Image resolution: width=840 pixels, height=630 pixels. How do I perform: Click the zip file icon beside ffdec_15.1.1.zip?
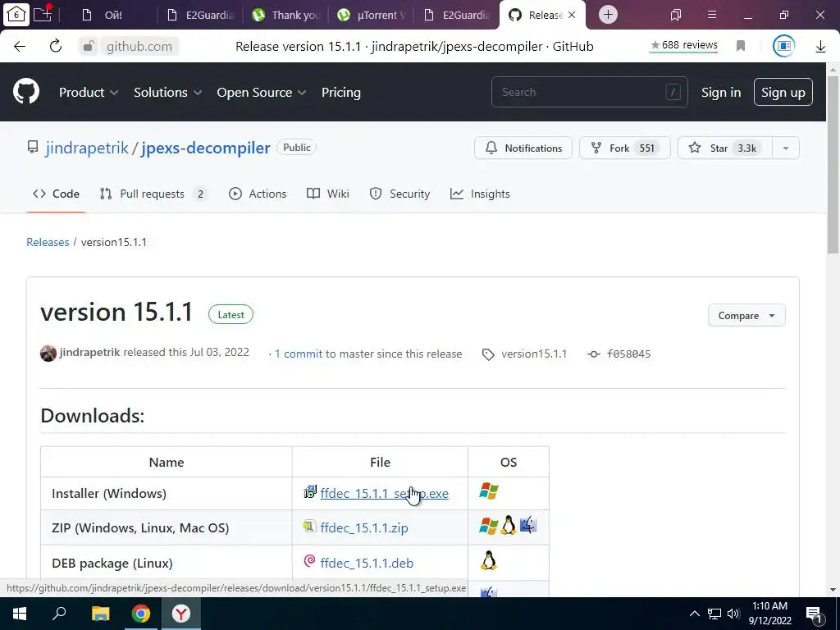pyautogui.click(x=309, y=526)
